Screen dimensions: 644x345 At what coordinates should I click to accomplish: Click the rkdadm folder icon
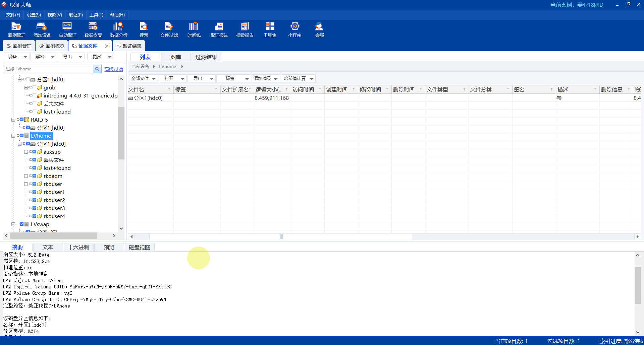(x=39, y=176)
